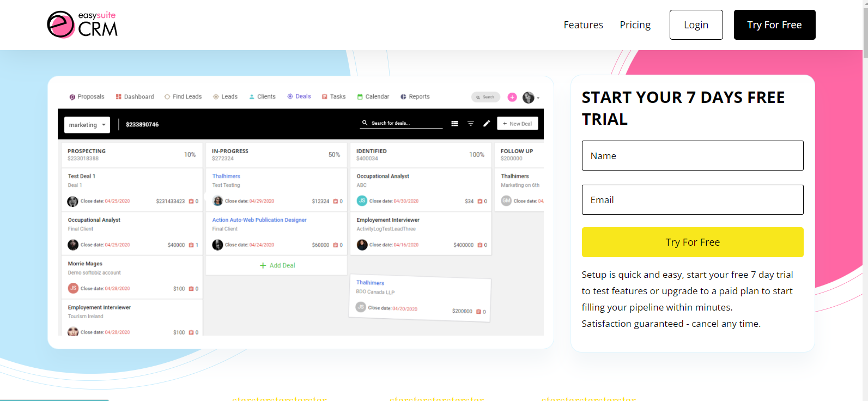This screenshot has height=401, width=868.
Task: Click the page scrollbar up arrow
Action: coord(865,3)
